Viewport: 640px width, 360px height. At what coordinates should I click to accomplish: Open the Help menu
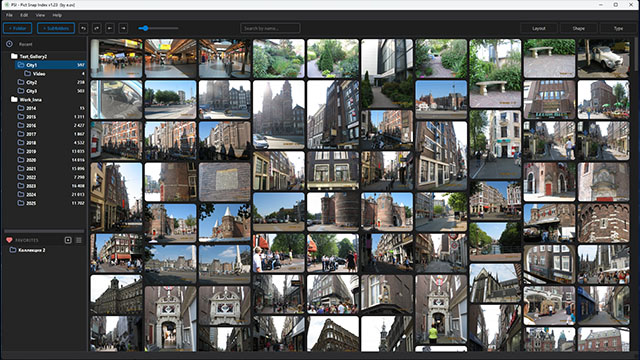(57, 15)
